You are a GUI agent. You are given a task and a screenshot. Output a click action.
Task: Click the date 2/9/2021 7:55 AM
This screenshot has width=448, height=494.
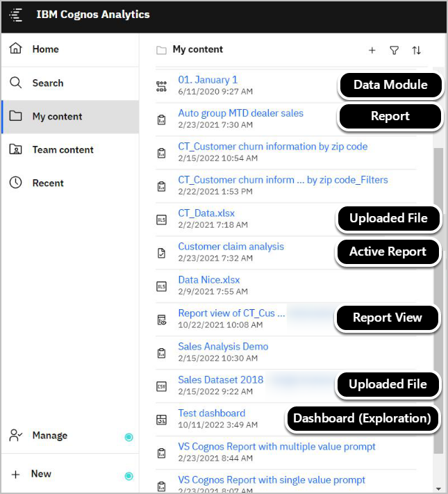pyautogui.click(x=213, y=291)
